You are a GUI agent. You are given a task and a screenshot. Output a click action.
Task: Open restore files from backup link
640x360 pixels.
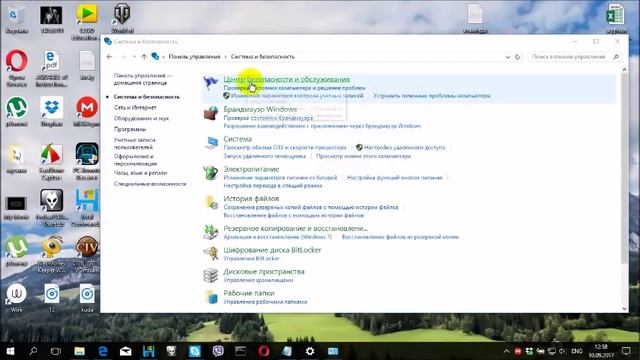tap(400, 237)
